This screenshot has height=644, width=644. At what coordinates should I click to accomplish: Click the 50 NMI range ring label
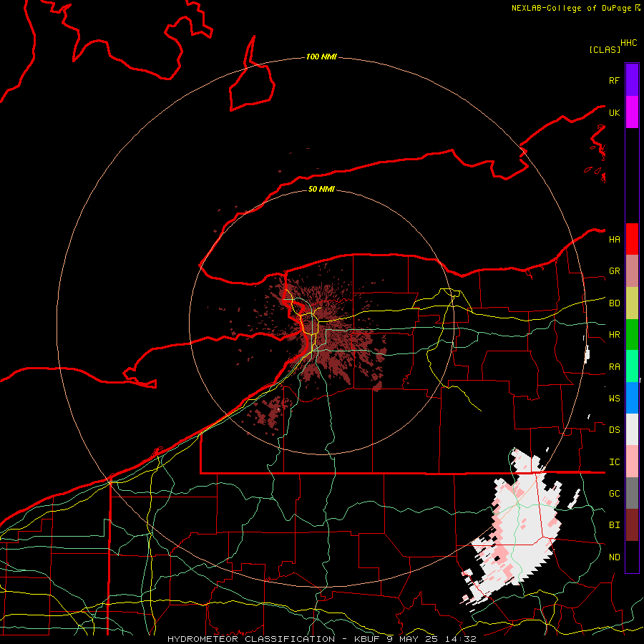[x=321, y=189]
